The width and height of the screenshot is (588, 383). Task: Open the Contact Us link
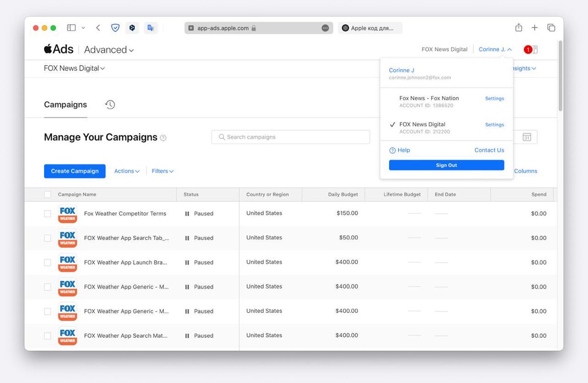(x=489, y=150)
